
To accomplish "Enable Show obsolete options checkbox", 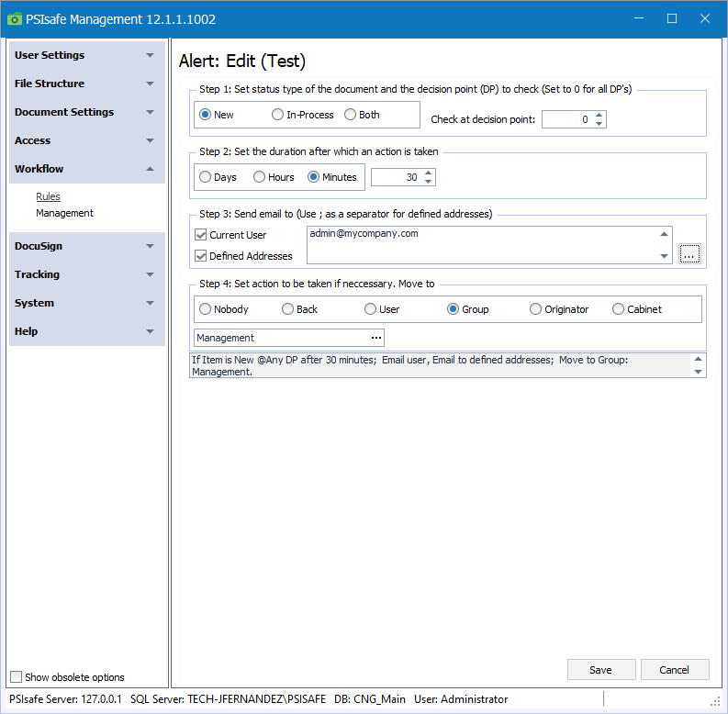I will point(16,677).
